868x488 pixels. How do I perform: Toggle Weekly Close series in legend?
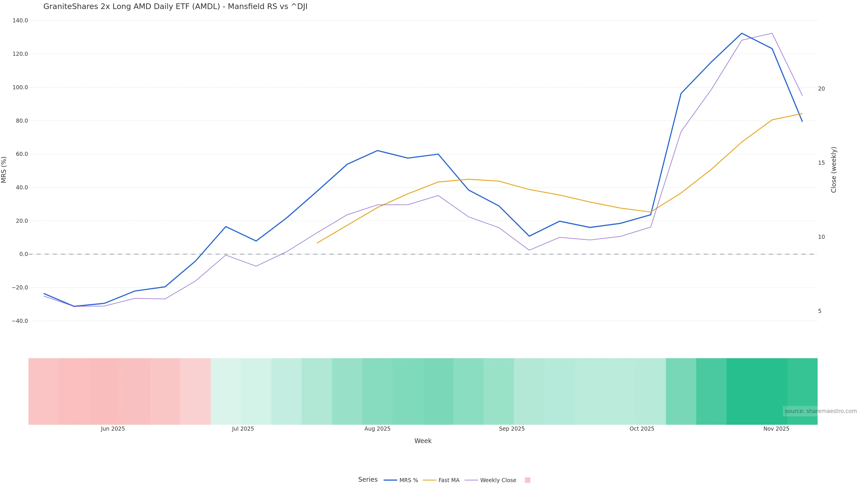coord(491,480)
